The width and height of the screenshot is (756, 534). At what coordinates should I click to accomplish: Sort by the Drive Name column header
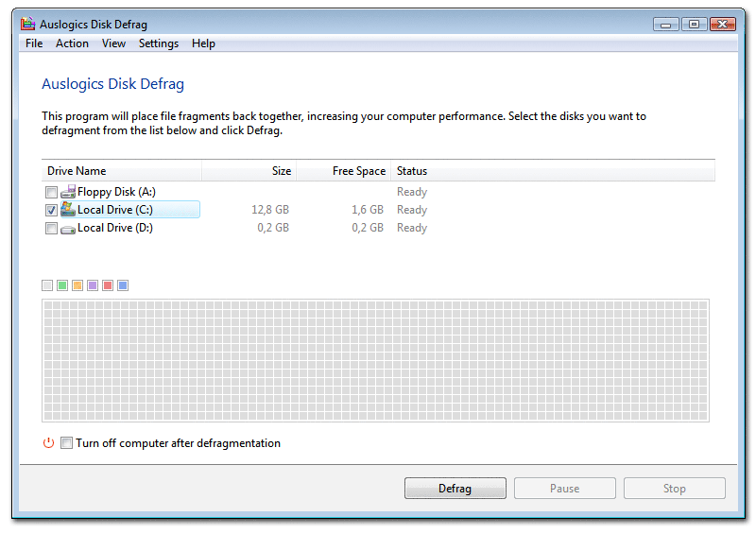coord(122,171)
